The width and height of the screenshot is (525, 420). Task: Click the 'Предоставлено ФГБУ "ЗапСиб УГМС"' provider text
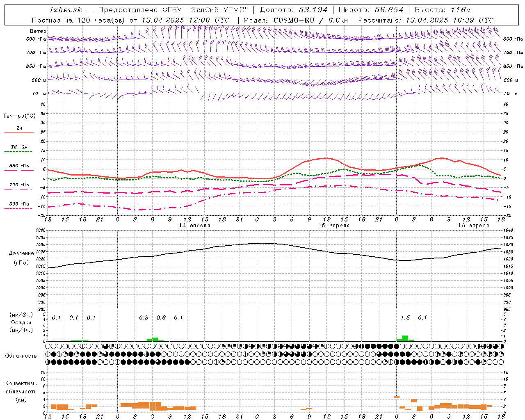173,10
